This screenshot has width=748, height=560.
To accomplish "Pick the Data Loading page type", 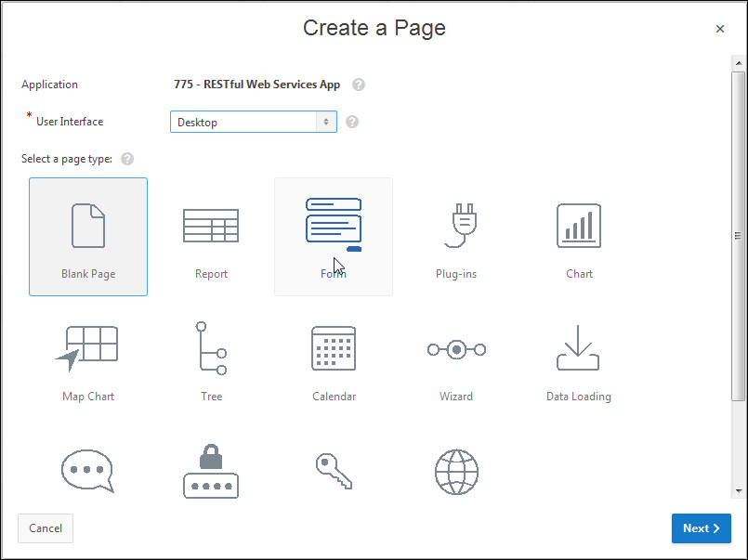I will (579, 360).
